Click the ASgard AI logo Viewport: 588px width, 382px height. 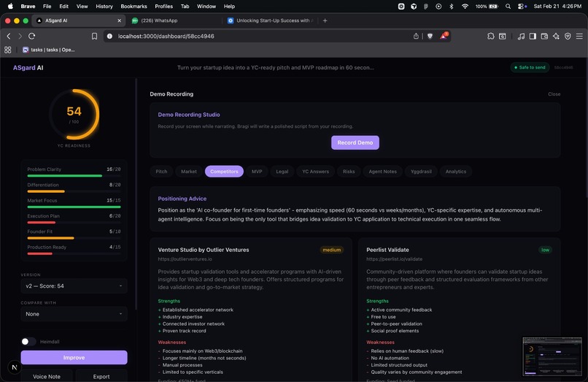click(28, 68)
